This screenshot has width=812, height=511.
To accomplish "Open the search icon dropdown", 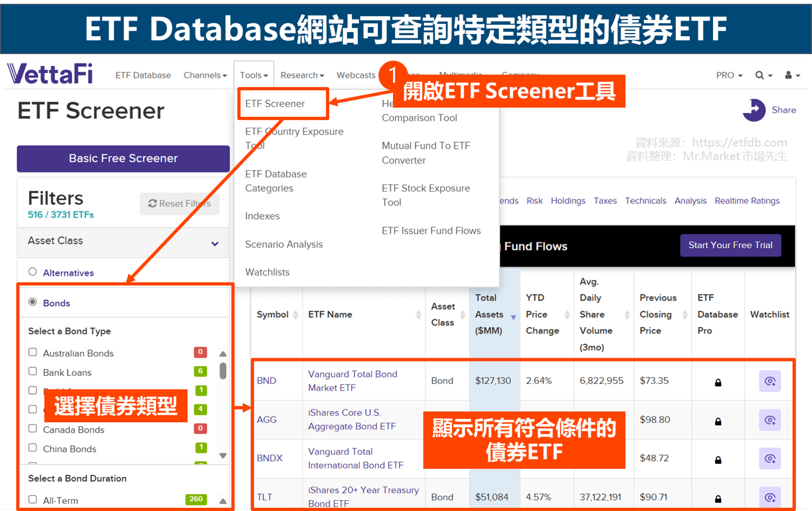I will (x=764, y=75).
